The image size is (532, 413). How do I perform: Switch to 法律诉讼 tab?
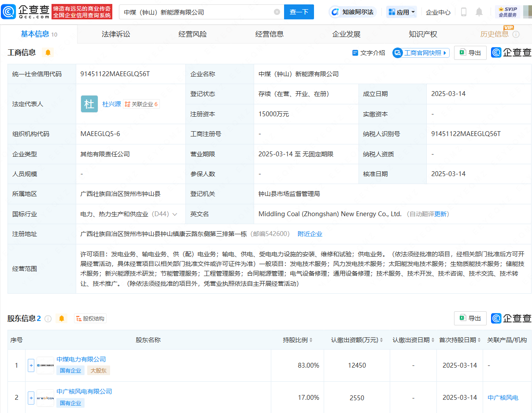click(x=116, y=34)
